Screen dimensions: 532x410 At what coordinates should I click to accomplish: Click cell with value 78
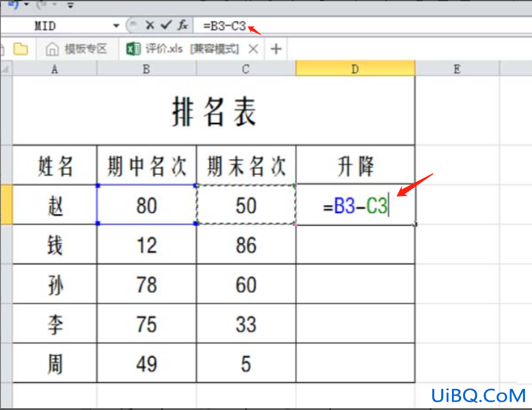click(146, 284)
